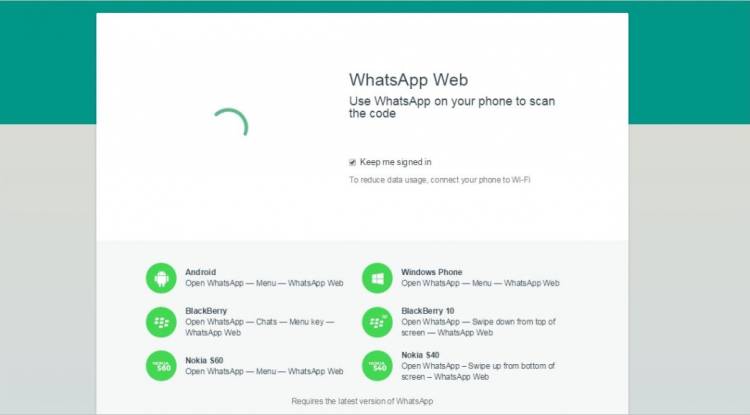Click the WhatsApp Web title
The height and width of the screenshot is (415, 750).
tap(408, 80)
